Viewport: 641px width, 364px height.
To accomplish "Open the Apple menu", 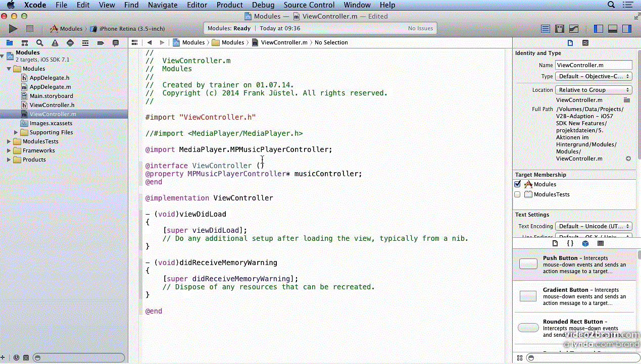I will (x=11, y=5).
